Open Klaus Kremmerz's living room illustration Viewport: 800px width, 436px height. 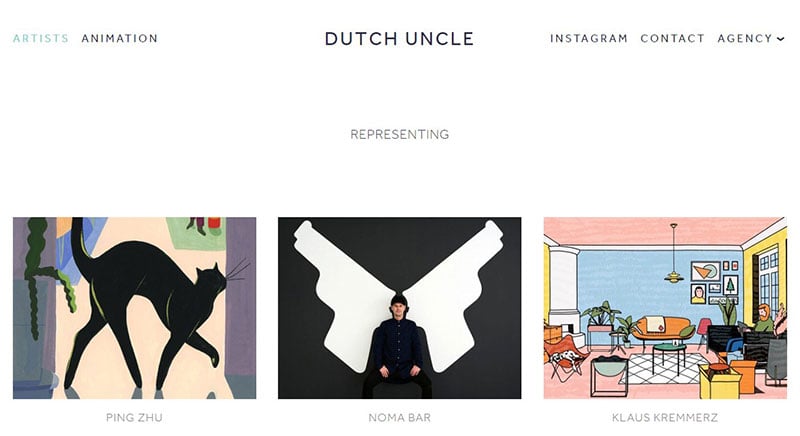(x=665, y=308)
